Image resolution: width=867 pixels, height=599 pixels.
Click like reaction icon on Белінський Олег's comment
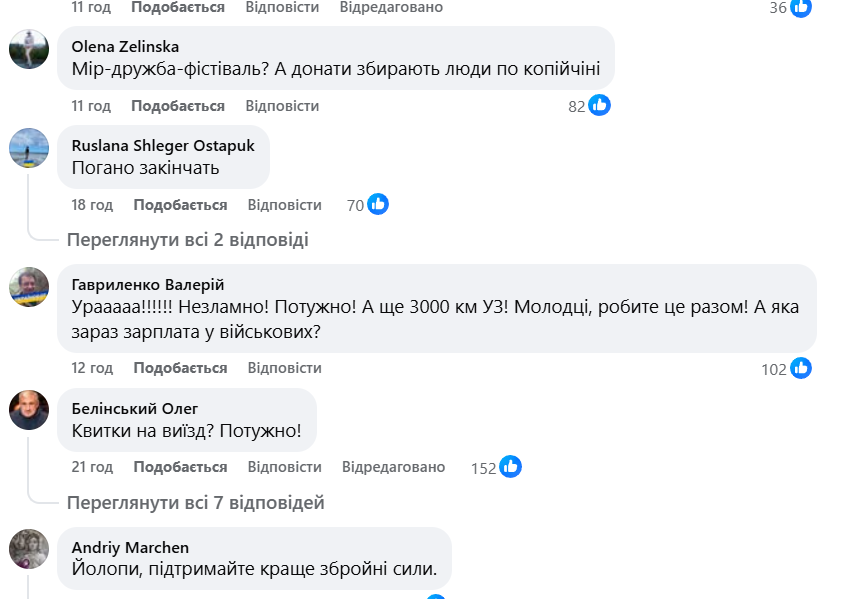coord(510,466)
